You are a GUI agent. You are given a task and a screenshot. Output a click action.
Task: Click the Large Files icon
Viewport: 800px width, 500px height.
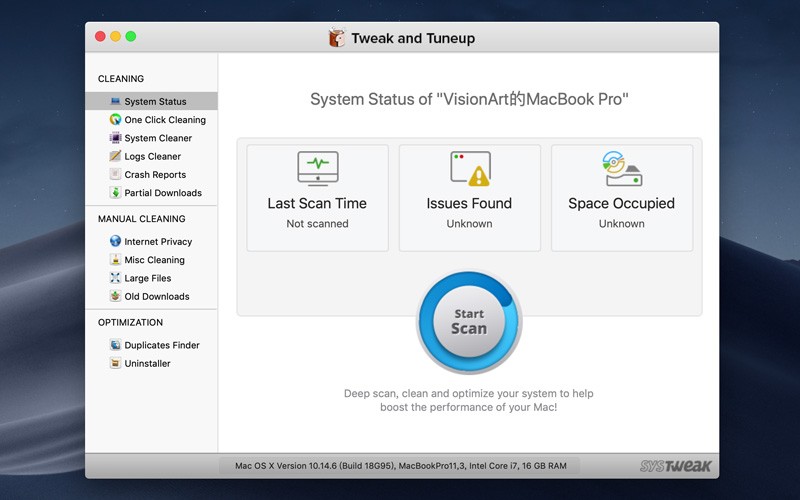pos(115,278)
